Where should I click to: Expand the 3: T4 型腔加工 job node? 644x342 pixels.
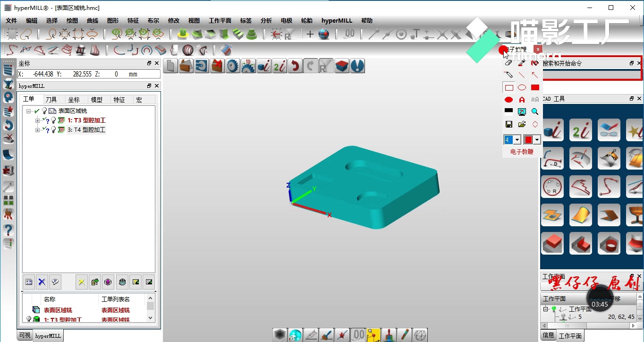38,130
